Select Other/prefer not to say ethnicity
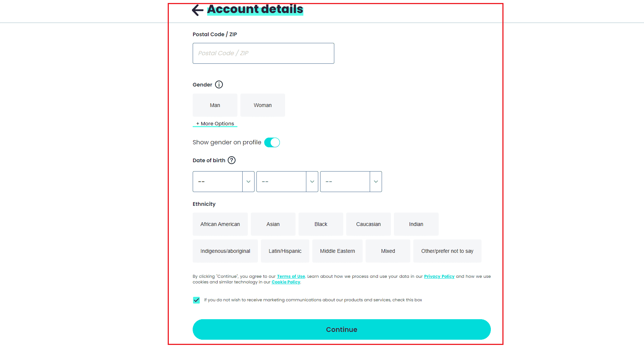Image resolution: width=644 pixels, height=355 pixels. tap(447, 251)
